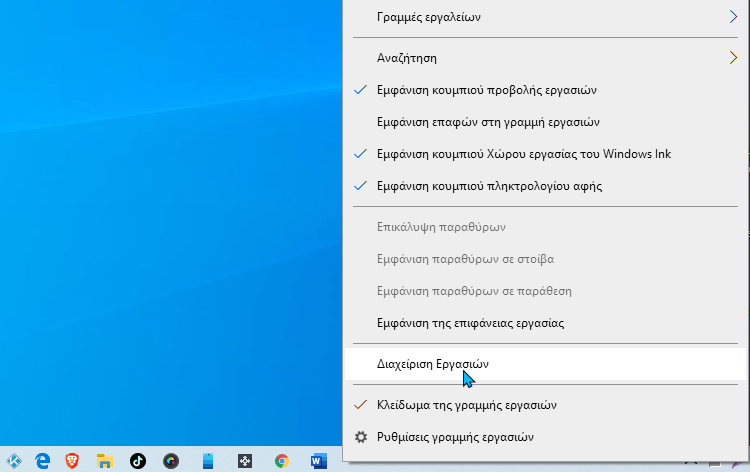Expand the Αναζήτηση submenu
Screen dimensions: 750x472
tap(545, 58)
